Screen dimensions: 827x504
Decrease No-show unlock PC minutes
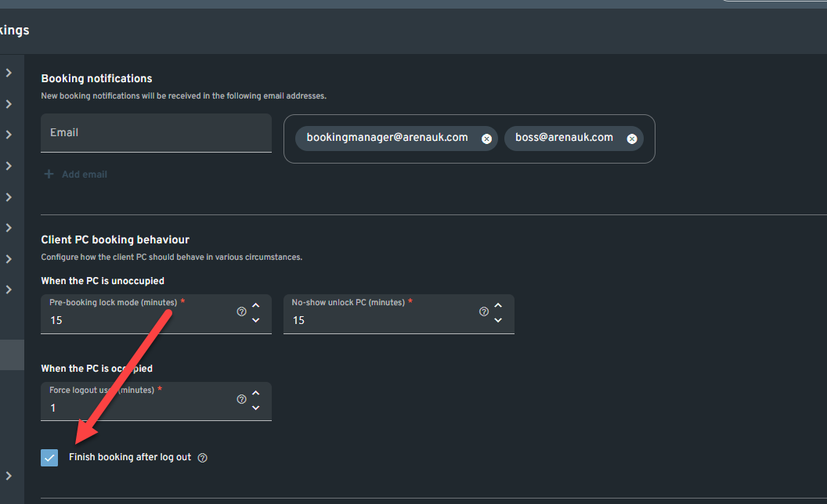coord(498,319)
